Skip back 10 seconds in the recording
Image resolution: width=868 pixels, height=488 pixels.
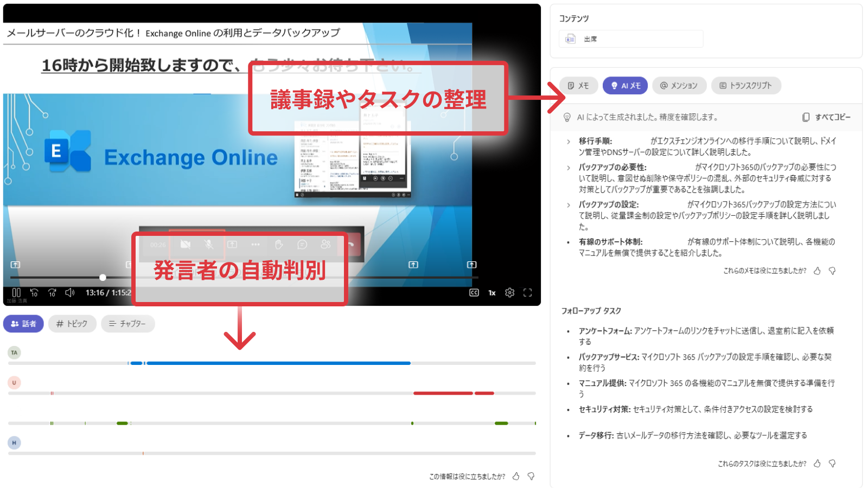tap(34, 293)
